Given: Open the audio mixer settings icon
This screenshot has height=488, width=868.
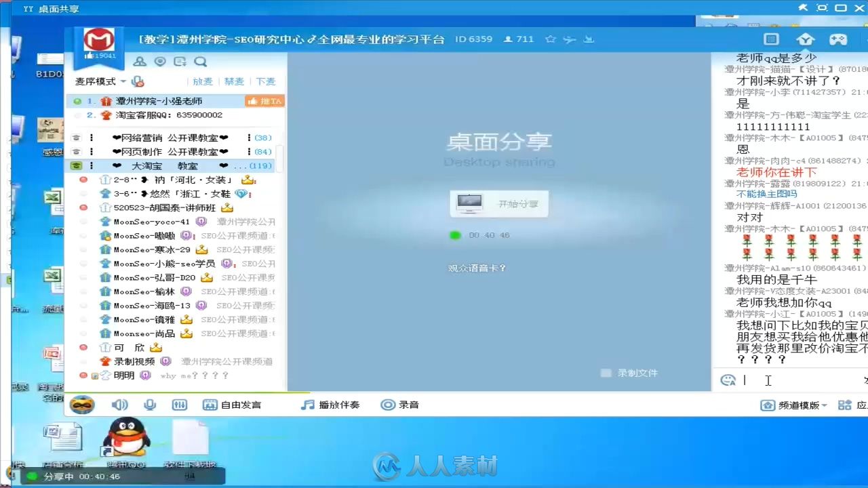Looking at the screenshot, I should click(x=179, y=405).
